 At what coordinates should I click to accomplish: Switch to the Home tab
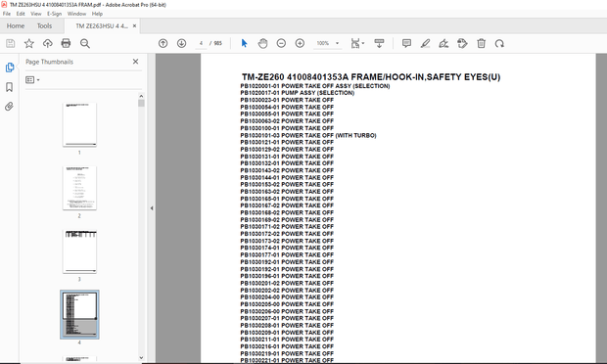click(16, 25)
